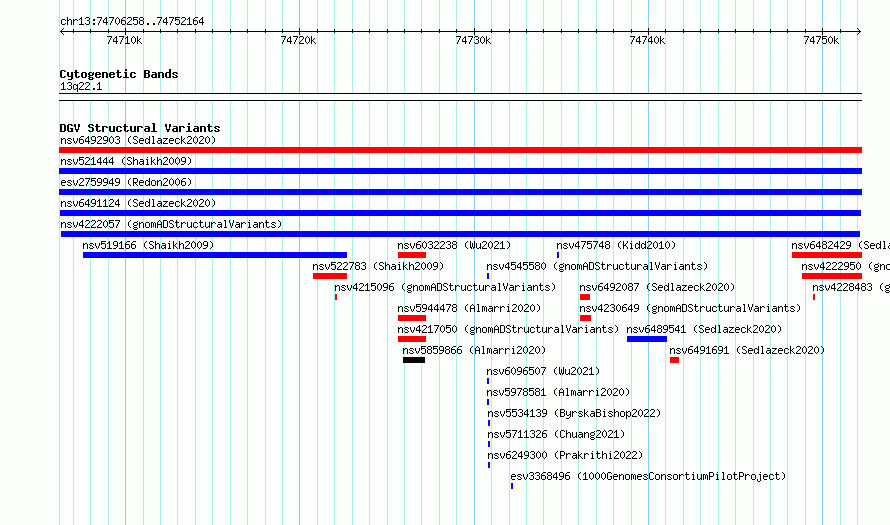Select the blue nsv6489541 variant bar
The width and height of the screenshot is (890, 525).
coord(647,339)
